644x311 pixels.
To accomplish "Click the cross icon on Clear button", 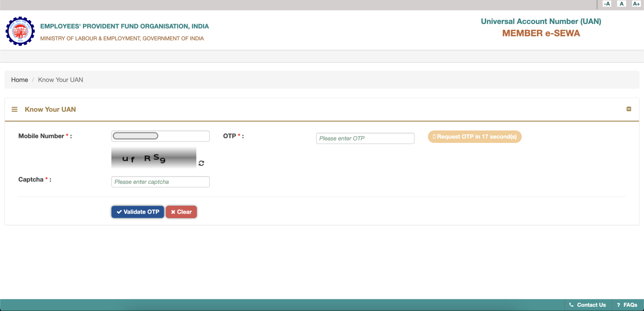I will point(173,212).
